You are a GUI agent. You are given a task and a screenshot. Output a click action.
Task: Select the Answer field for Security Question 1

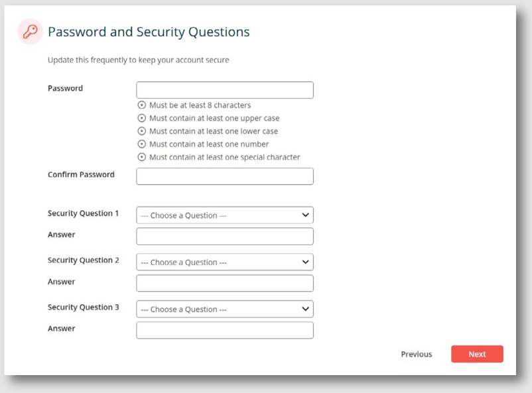(224, 237)
